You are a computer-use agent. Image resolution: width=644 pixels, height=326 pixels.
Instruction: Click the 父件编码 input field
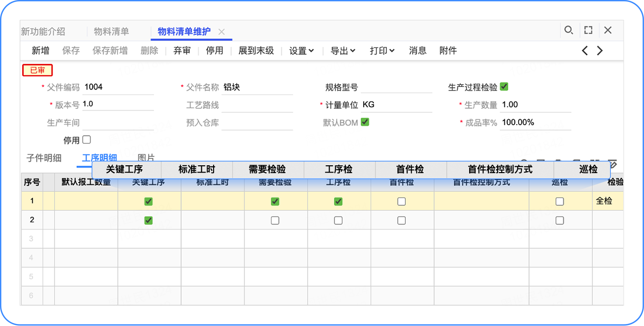(x=118, y=87)
